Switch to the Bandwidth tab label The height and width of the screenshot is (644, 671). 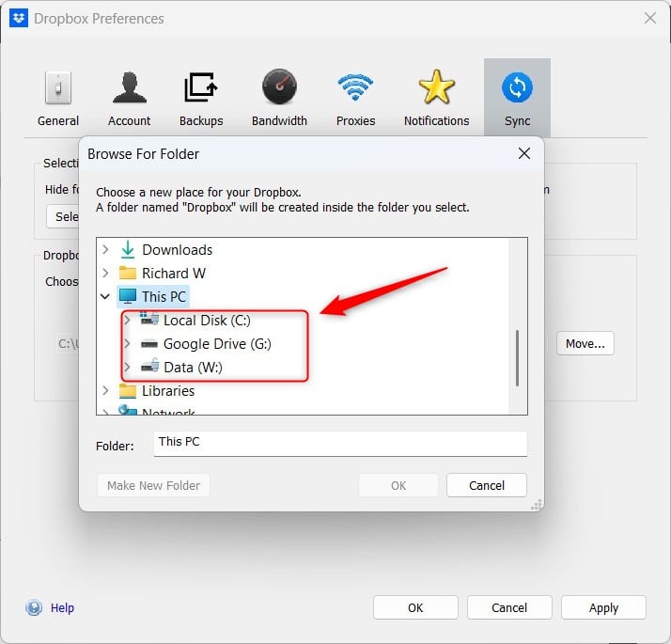[279, 121]
